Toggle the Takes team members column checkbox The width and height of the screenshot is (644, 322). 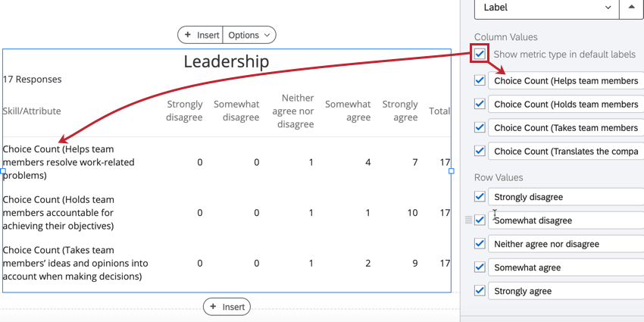pos(480,127)
